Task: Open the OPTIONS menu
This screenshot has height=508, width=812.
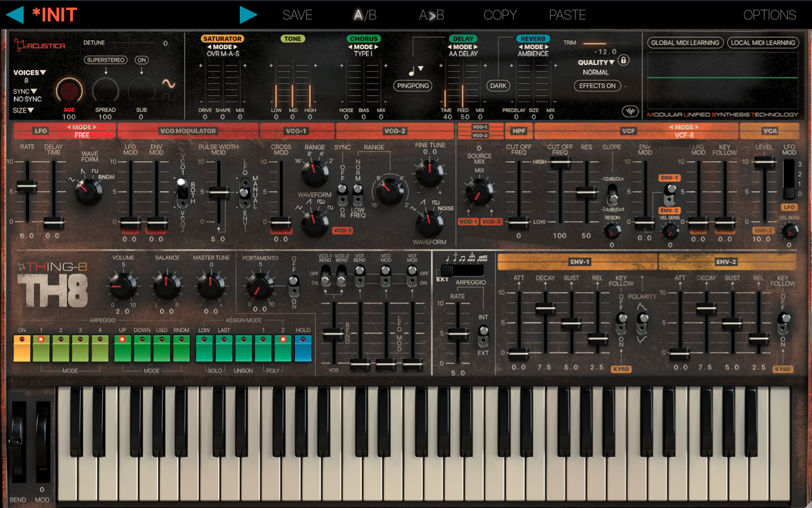Action: point(770,15)
